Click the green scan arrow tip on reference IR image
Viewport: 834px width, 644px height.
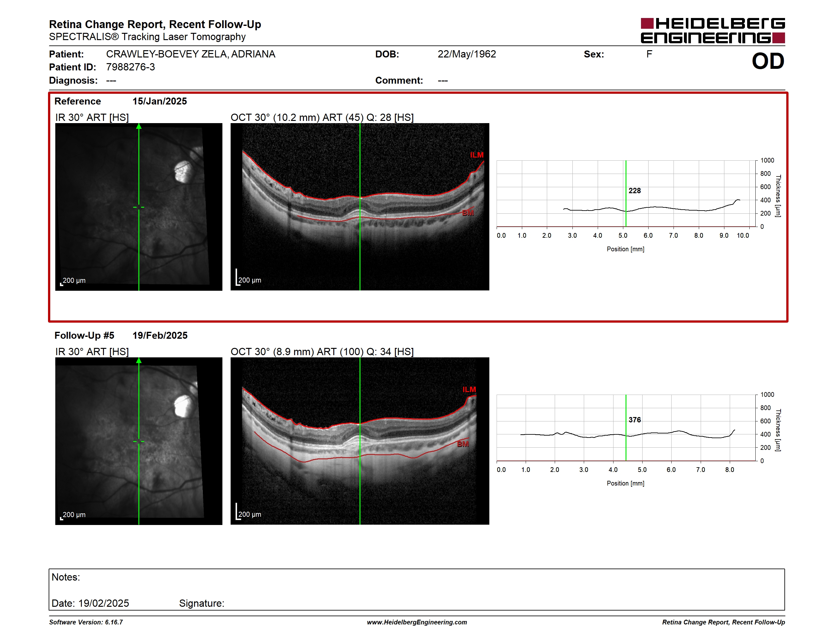click(x=139, y=126)
